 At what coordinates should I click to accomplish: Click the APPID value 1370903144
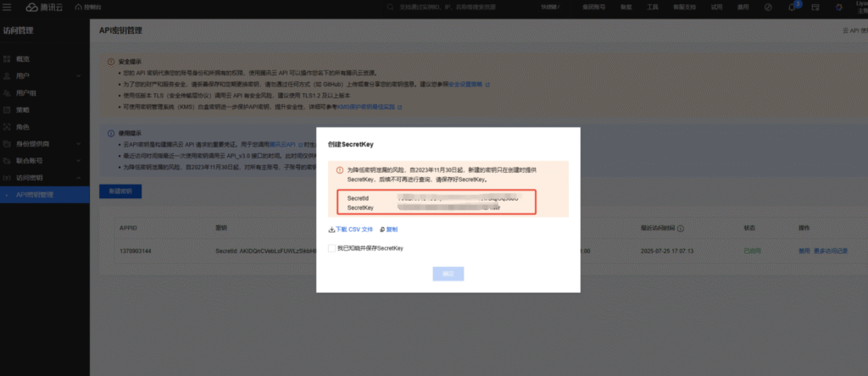click(135, 251)
